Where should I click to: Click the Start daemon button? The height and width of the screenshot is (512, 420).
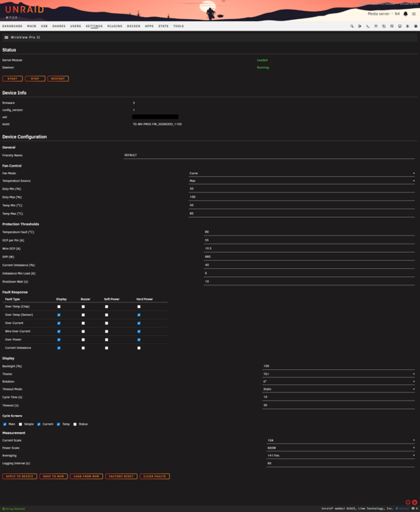tap(12, 79)
